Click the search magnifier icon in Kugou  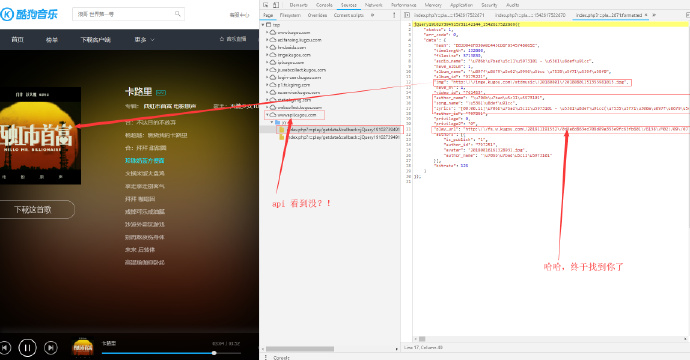point(178,14)
